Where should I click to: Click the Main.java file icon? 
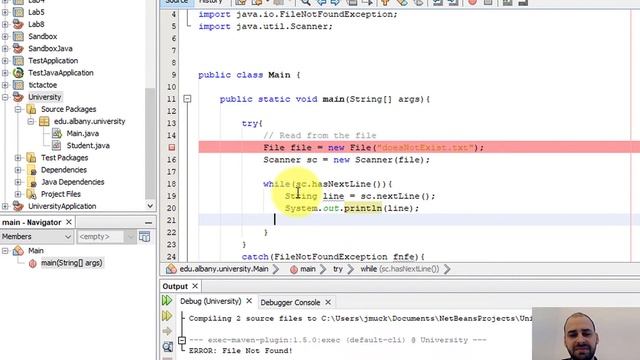(x=57, y=133)
